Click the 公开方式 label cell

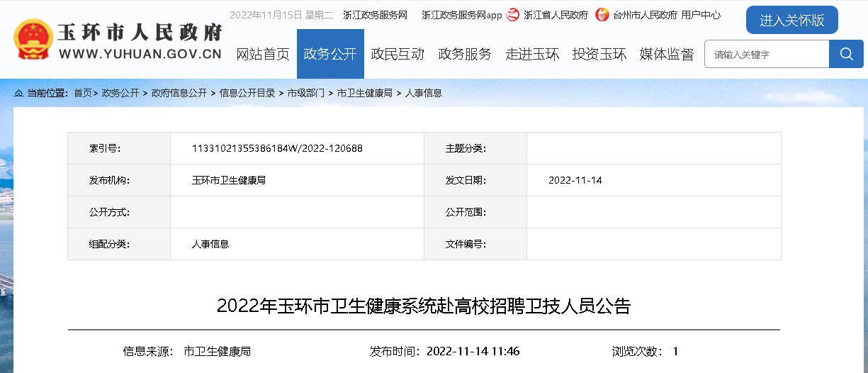point(119,212)
